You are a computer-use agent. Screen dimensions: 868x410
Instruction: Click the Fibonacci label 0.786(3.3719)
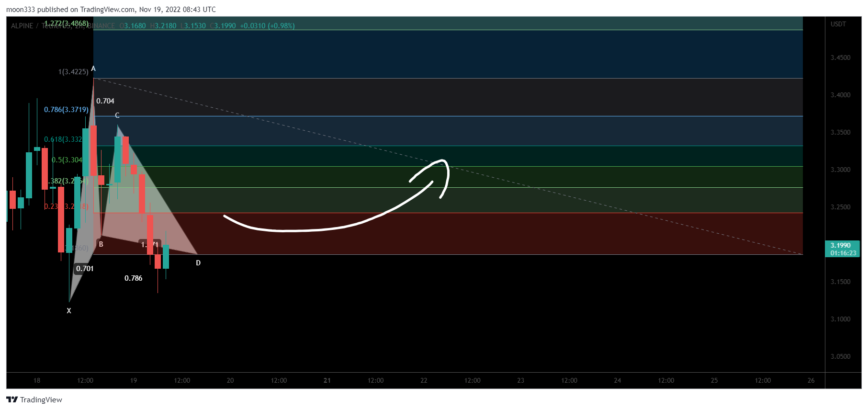tap(66, 110)
